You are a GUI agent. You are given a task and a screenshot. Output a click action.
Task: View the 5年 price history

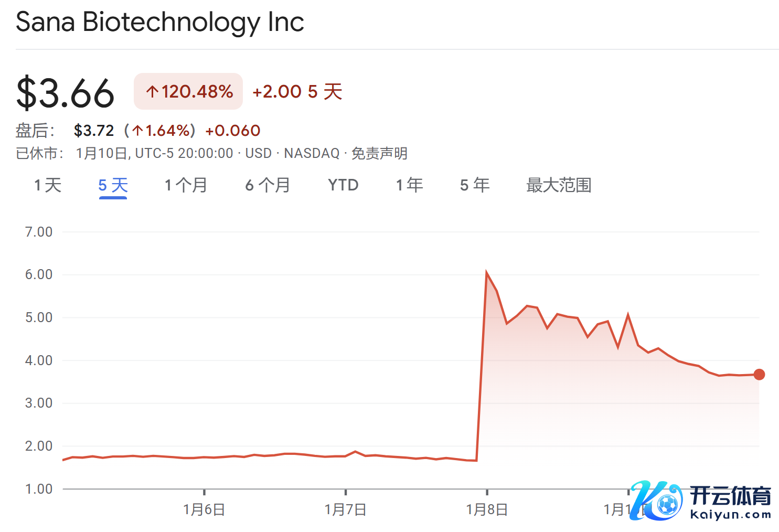click(475, 185)
